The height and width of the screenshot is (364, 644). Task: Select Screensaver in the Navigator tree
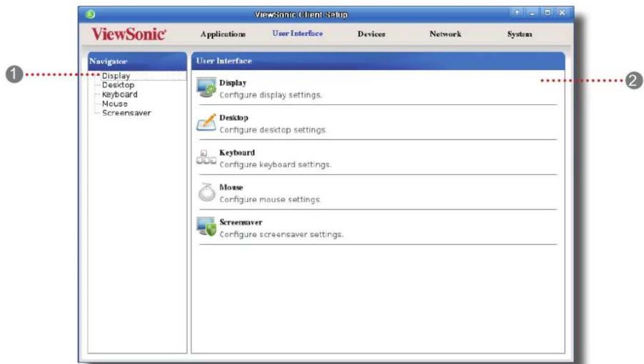point(126,113)
